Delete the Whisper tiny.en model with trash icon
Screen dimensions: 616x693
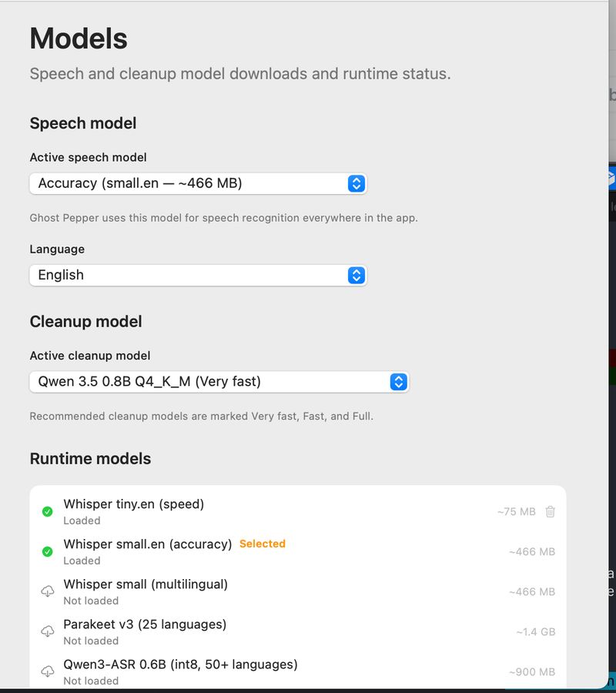coord(550,511)
